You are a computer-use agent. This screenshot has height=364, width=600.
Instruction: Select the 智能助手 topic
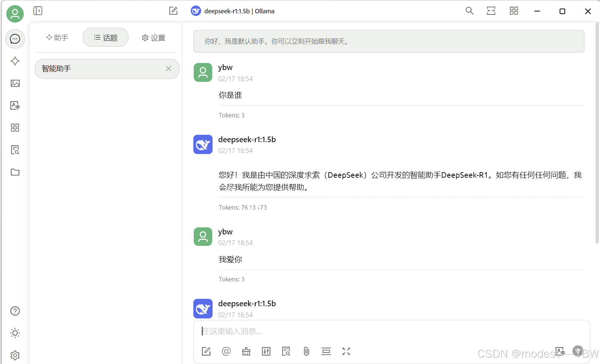[107, 69]
